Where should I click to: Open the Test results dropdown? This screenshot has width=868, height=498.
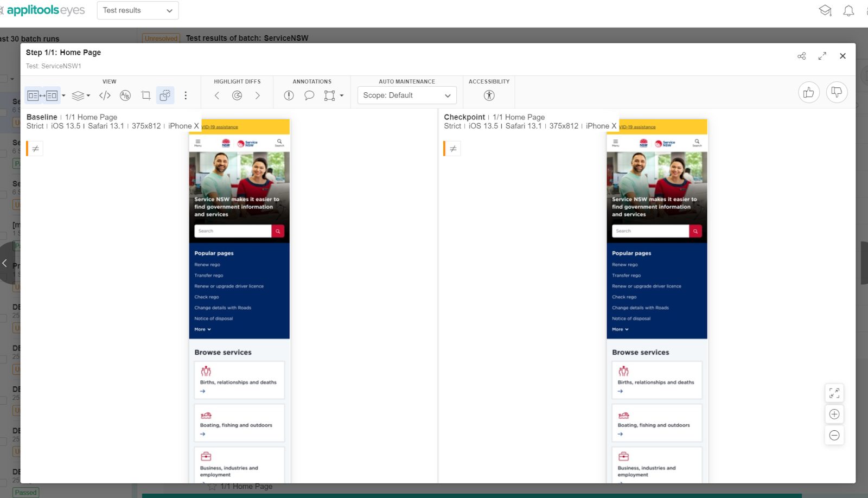click(137, 10)
